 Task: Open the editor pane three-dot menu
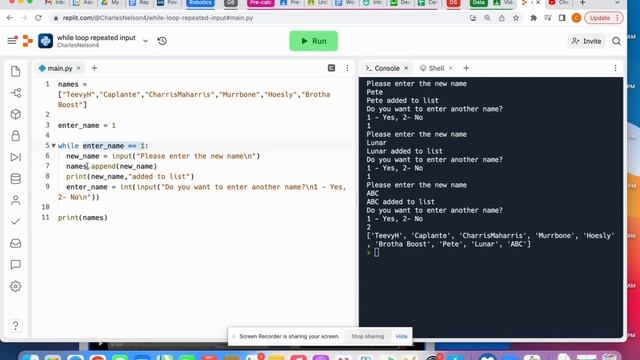point(347,68)
